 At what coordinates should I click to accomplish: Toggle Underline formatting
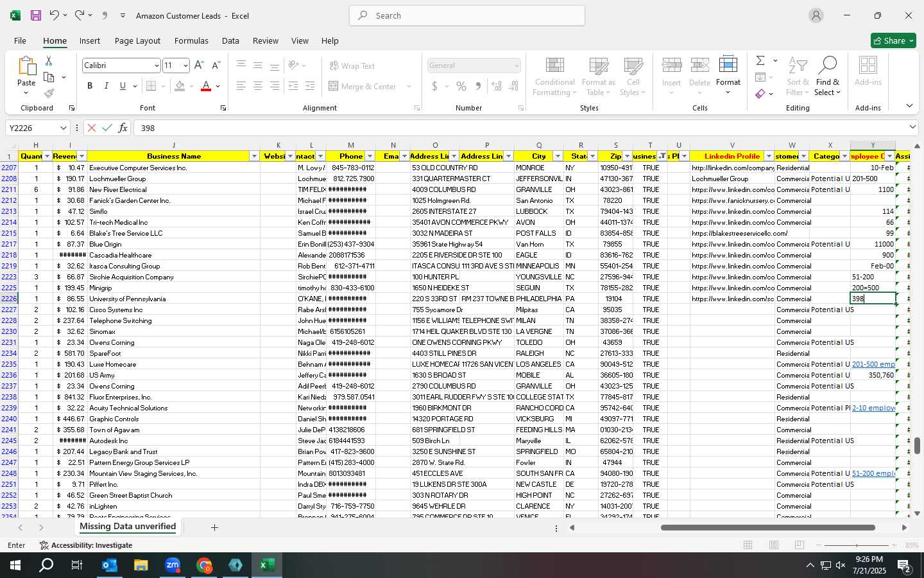[123, 86]
